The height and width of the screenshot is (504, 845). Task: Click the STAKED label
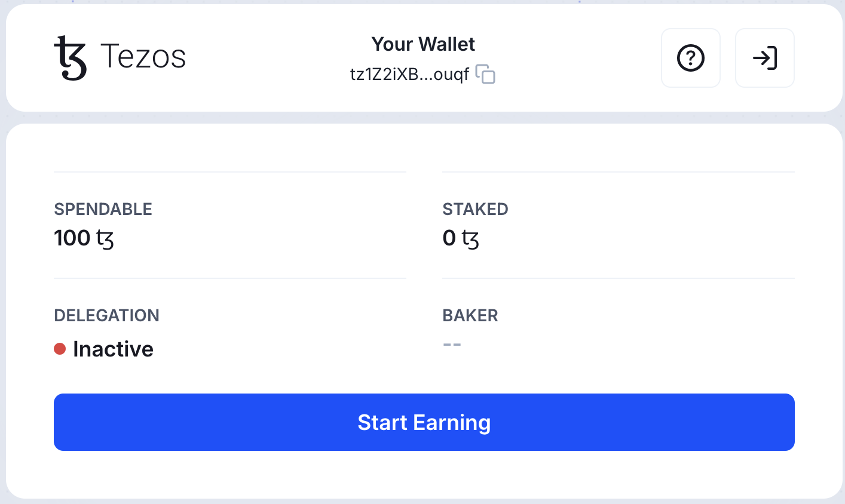tap(475, 209)
